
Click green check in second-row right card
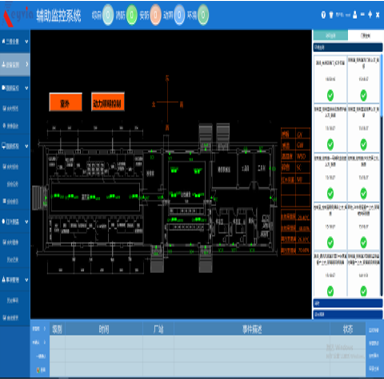click(x=364, y=145)
